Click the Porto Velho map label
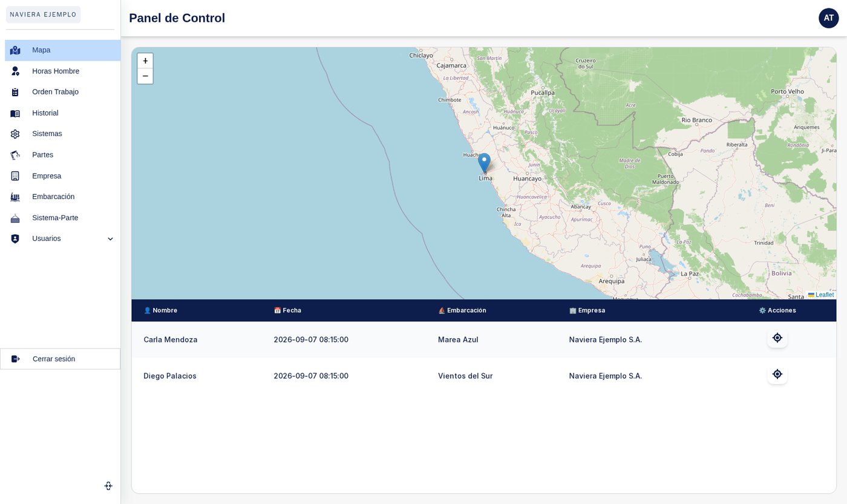The width and height of the screenshot is (847, 504). click(788, 91)
